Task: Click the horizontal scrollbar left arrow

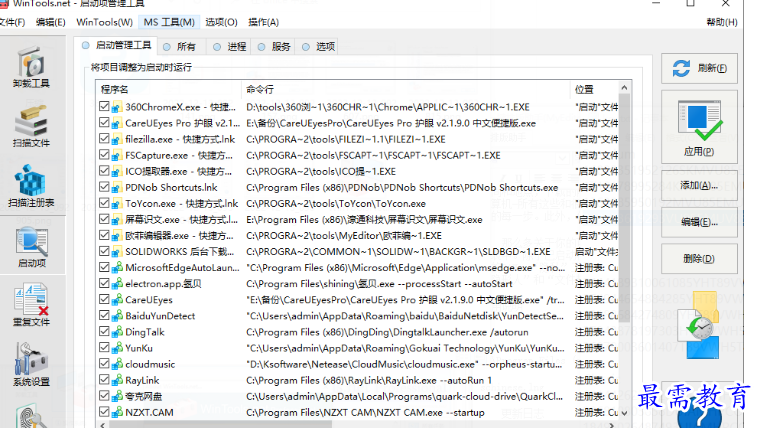Action: [103, 425]
